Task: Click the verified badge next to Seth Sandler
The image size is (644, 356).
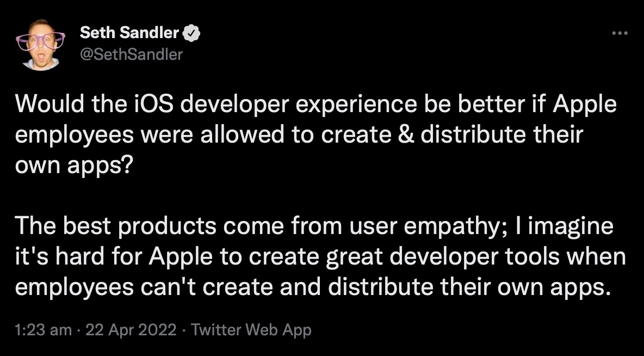Action: 190,32
